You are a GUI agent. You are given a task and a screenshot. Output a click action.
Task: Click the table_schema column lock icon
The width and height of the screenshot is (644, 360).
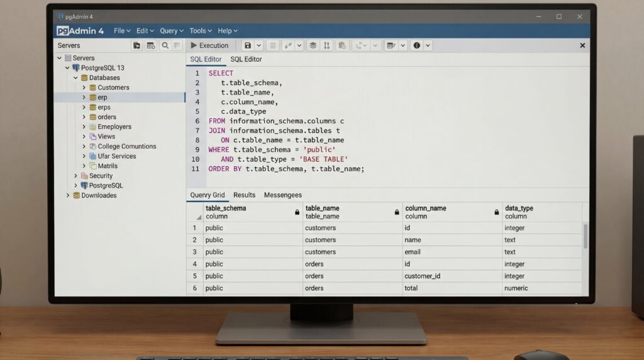(297, 213)
